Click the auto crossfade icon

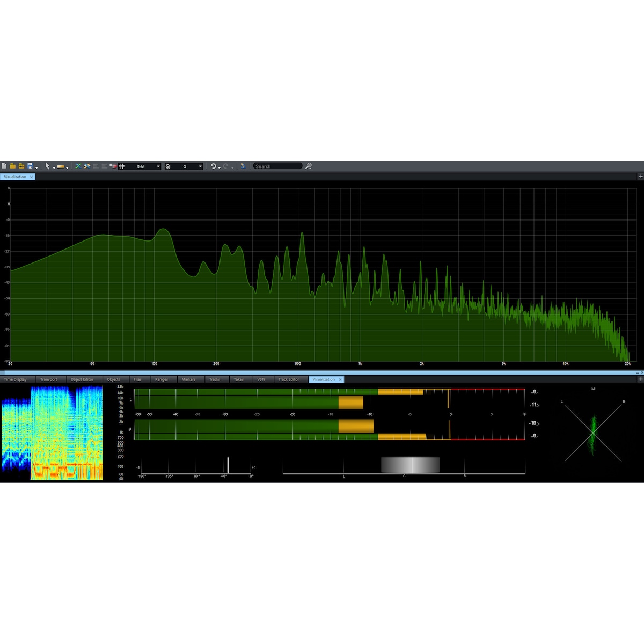(87, 166)
